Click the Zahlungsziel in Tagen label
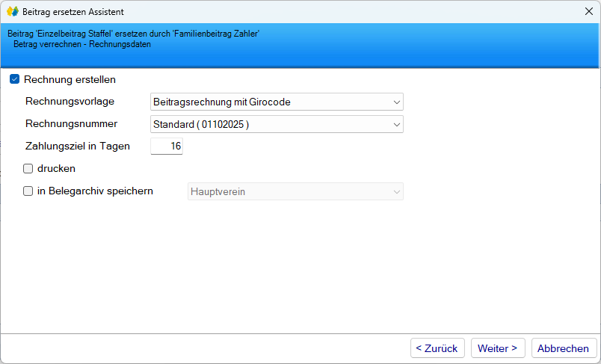The height and width of the screenshot is (364, 601). 78,146
